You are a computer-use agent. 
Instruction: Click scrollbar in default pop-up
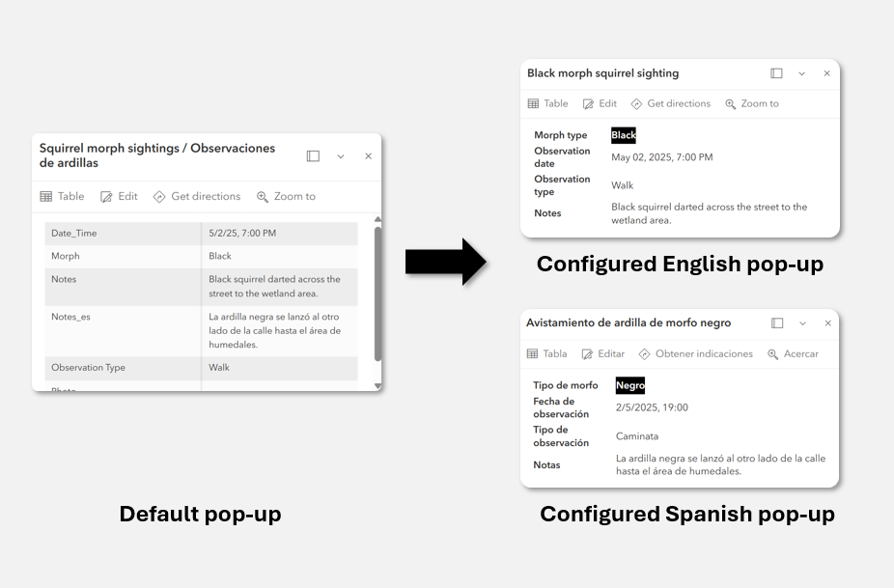(x=377, y=294)
